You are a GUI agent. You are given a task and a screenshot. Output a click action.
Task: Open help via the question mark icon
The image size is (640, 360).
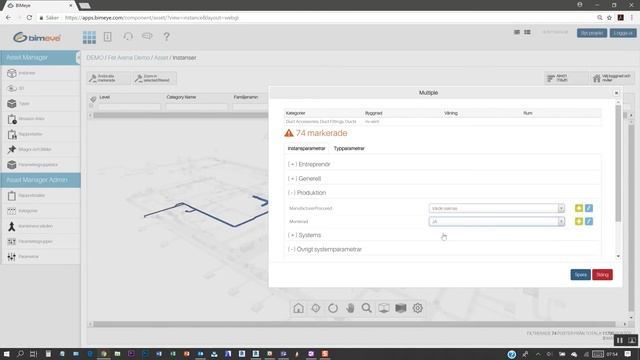click(166, 37)
